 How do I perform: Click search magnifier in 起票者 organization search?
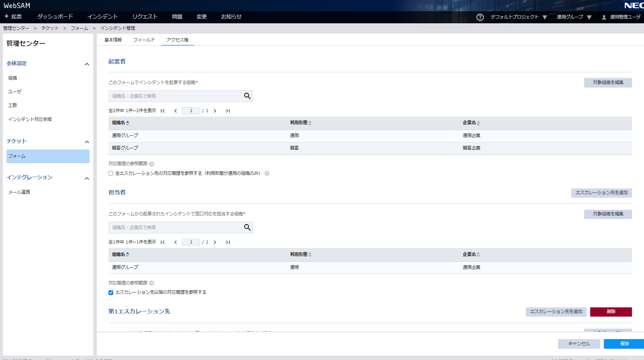247,96
